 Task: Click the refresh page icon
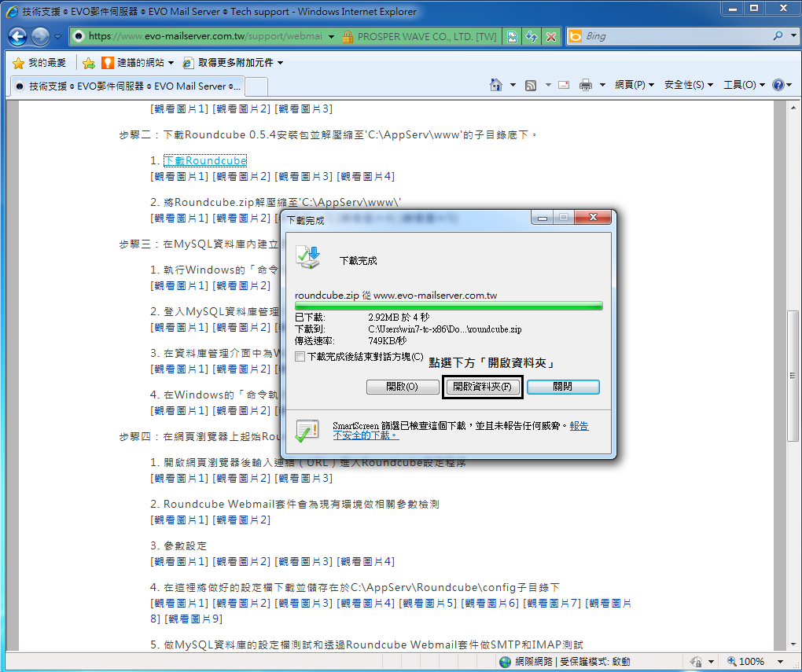(532, 36)
